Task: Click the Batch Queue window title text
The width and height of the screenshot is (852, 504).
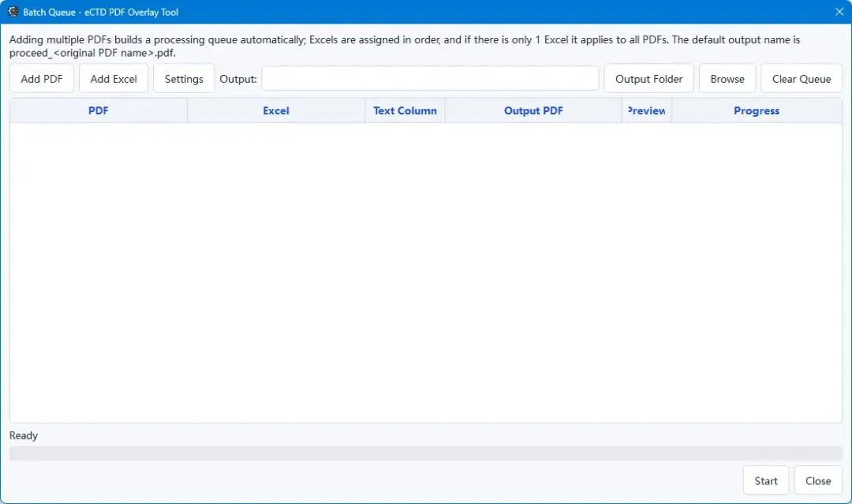Action: coord(100,12)
